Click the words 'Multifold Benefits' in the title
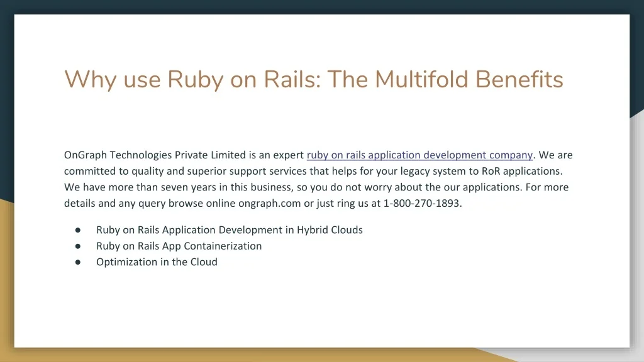The width and height of the screenshot is (644, 362). (x=469, y=80)
